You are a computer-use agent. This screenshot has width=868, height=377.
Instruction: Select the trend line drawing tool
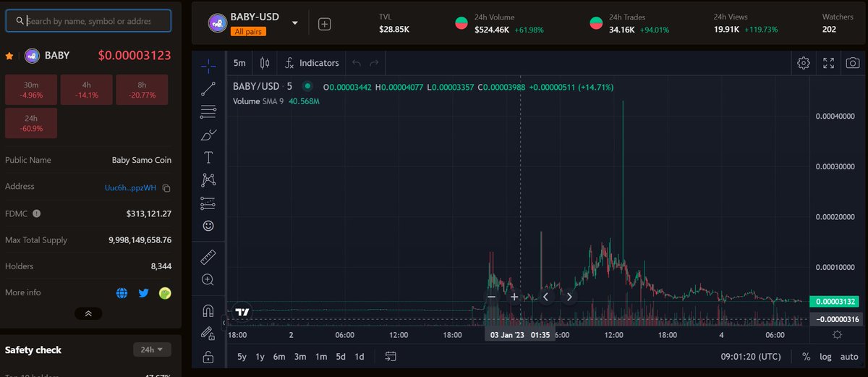(x=208, y=89)
